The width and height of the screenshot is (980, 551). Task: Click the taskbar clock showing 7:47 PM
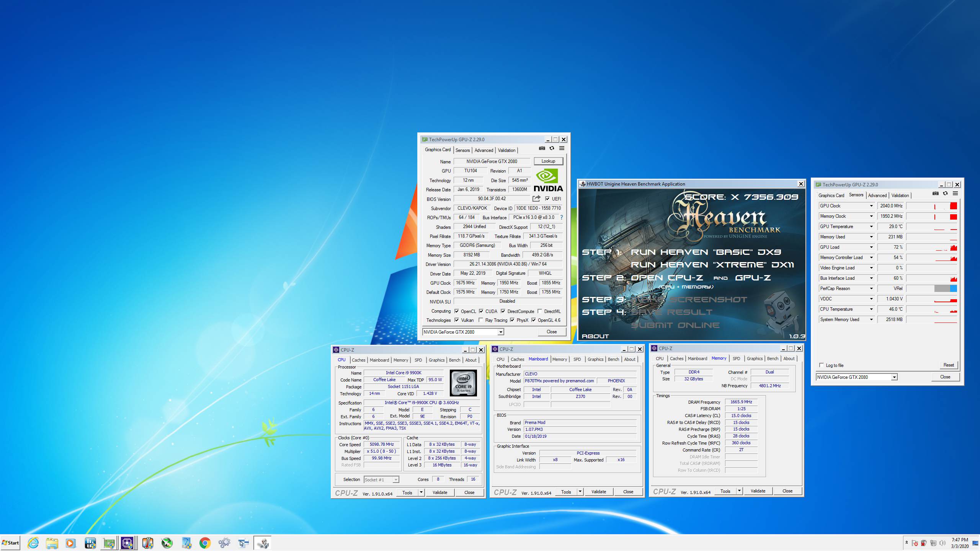tap(959, 543)
